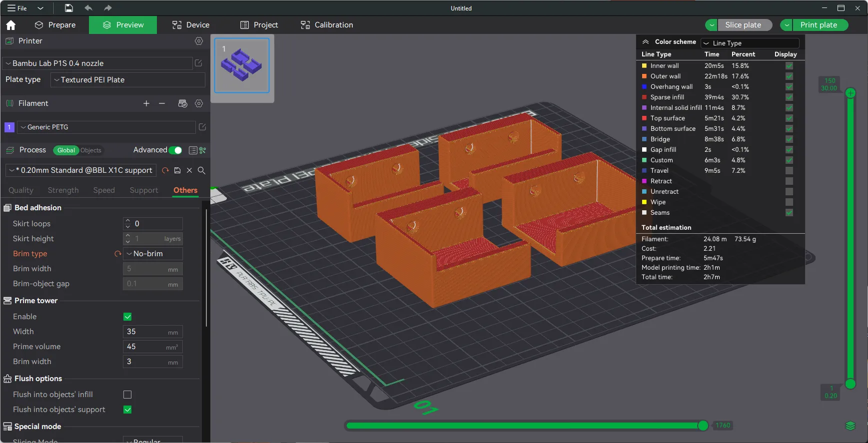Viewport: 868px width, 443px height.
Task: Open the Brim type dropdown
Action: coord(153,254)
